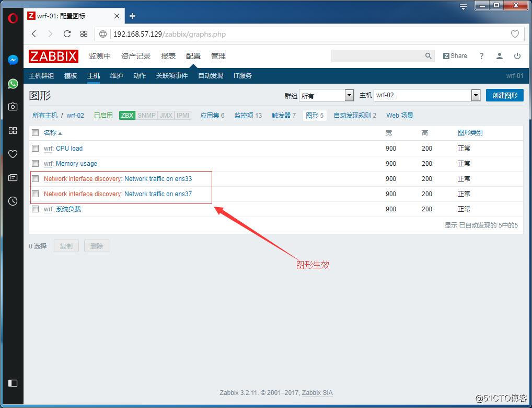Open the wrf-02 breadcrumb link
The image size is (532, 408).
tap(75, 116)
